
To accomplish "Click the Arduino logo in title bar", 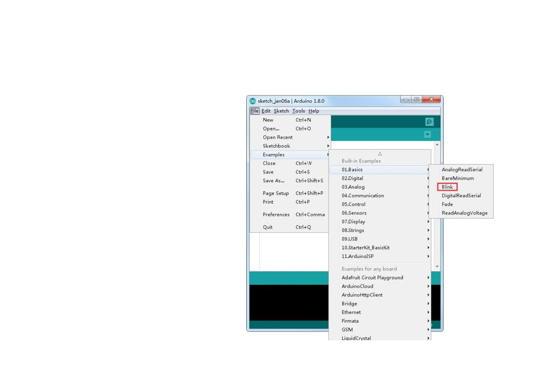I will point(253,101).
